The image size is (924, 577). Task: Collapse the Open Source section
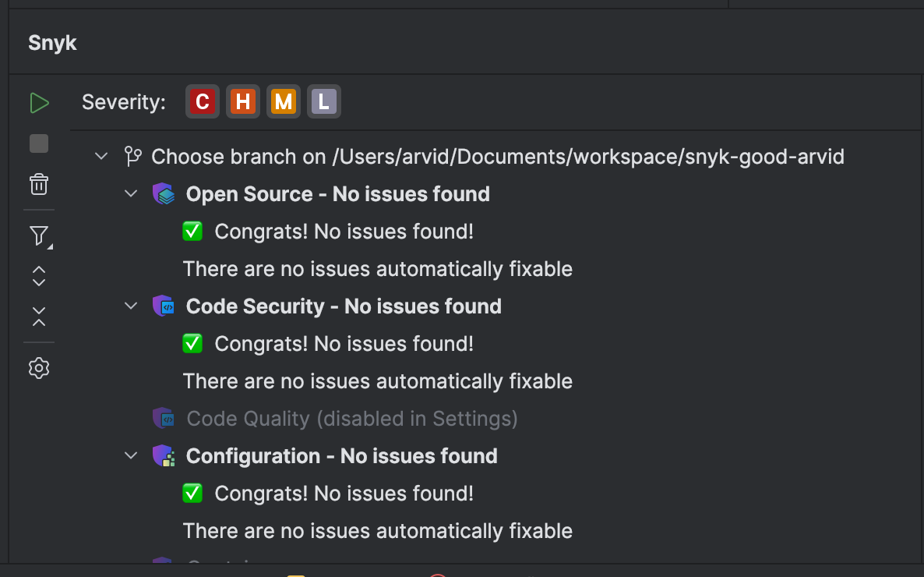pyautogui.click(x=131, y=194)
